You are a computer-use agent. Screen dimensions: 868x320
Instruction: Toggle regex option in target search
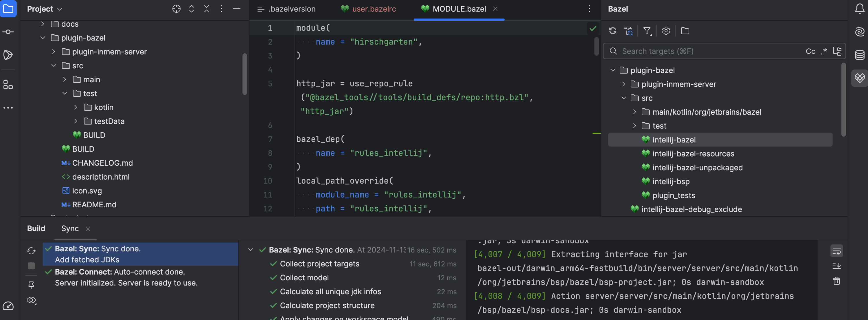(824, 51)
